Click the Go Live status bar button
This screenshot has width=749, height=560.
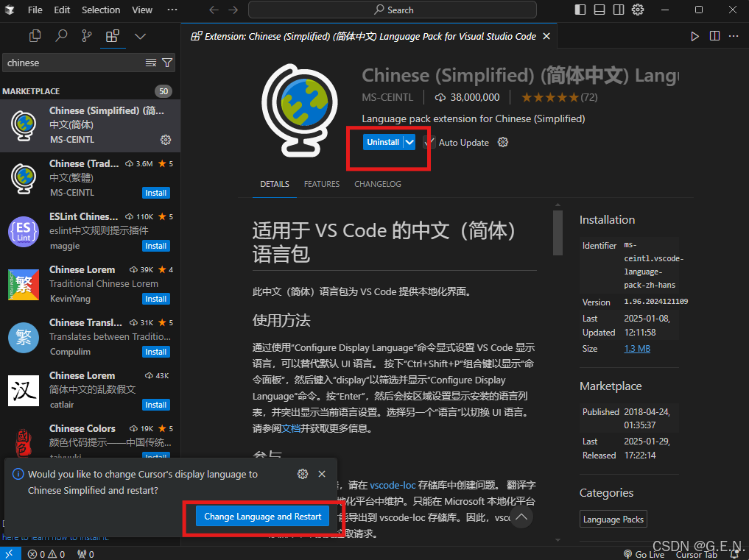644,554
